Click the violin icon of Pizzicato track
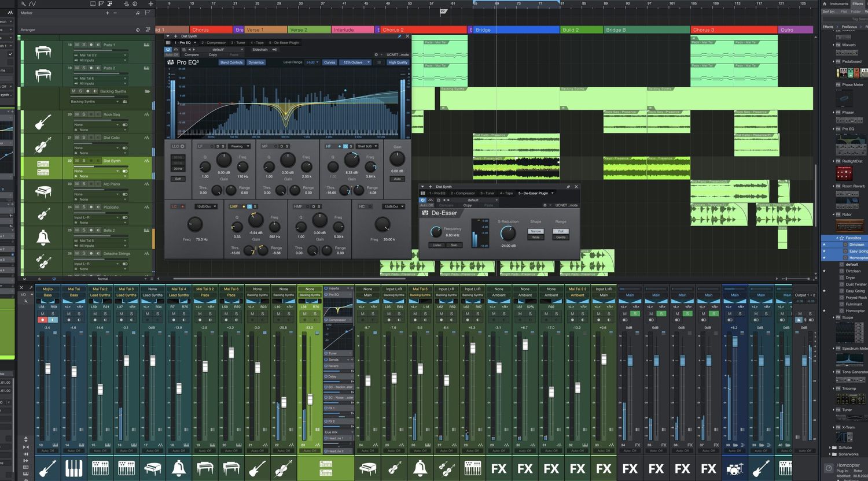The image size is (868, 481). [x=43, y=214]
